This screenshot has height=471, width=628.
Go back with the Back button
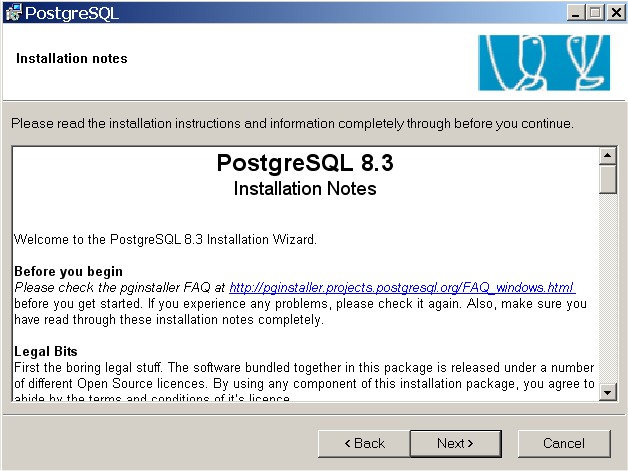coord(364,443)
